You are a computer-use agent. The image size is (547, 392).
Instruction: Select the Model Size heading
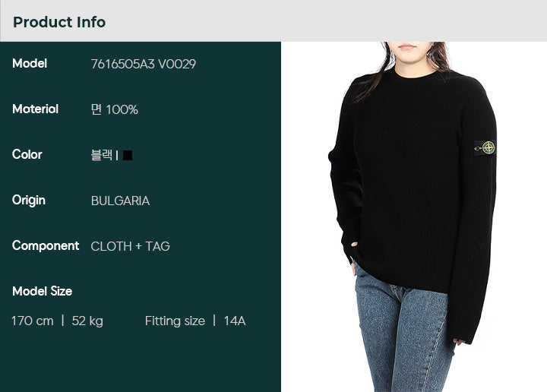43,291
